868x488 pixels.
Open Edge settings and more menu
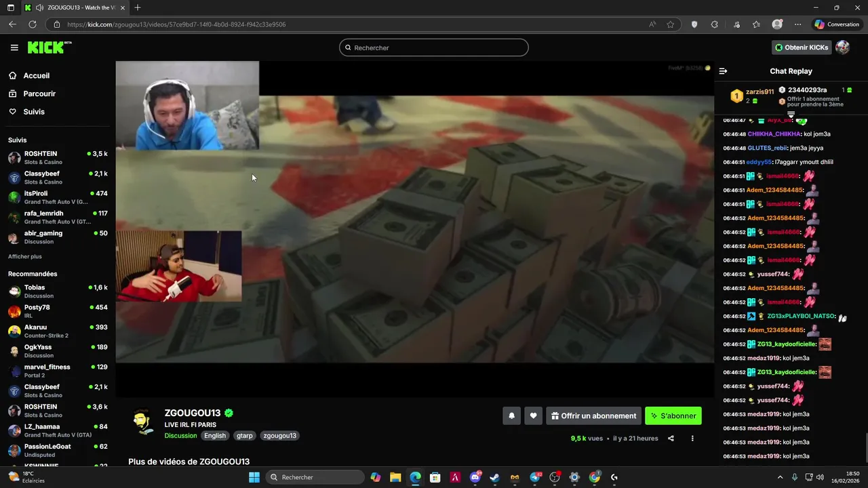[x=797, y=24]
